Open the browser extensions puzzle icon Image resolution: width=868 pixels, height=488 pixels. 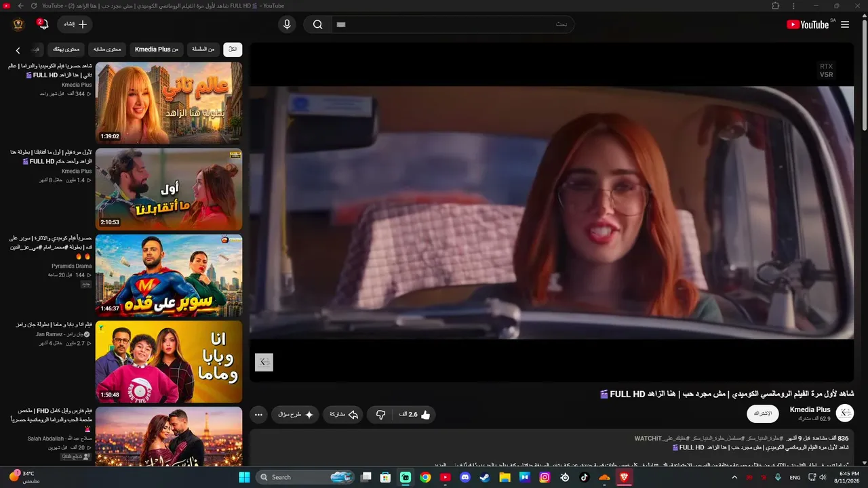776,5
